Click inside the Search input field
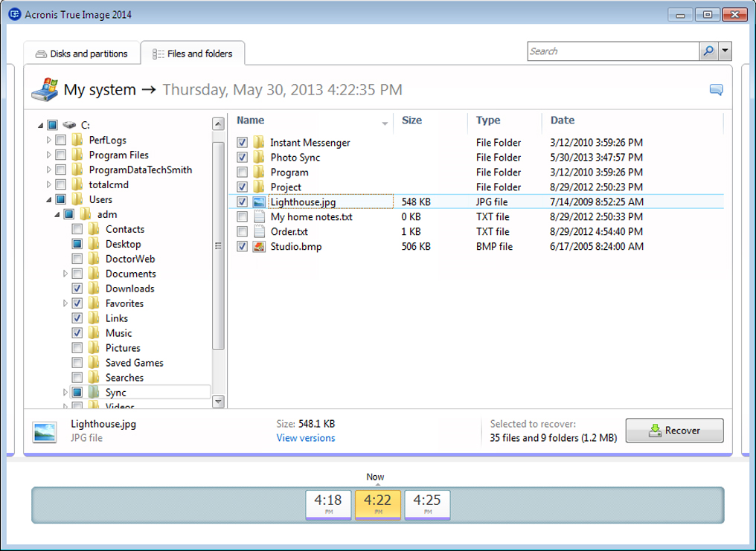 (x=612, y=51)
